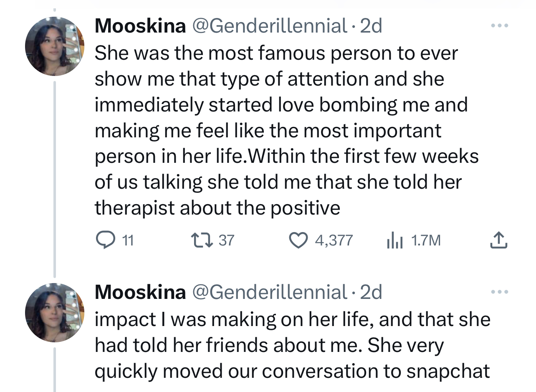Click the 1.7M views count
Viewport: 536px width, 392px height.
pyautogui.click(x=426, y=240)
